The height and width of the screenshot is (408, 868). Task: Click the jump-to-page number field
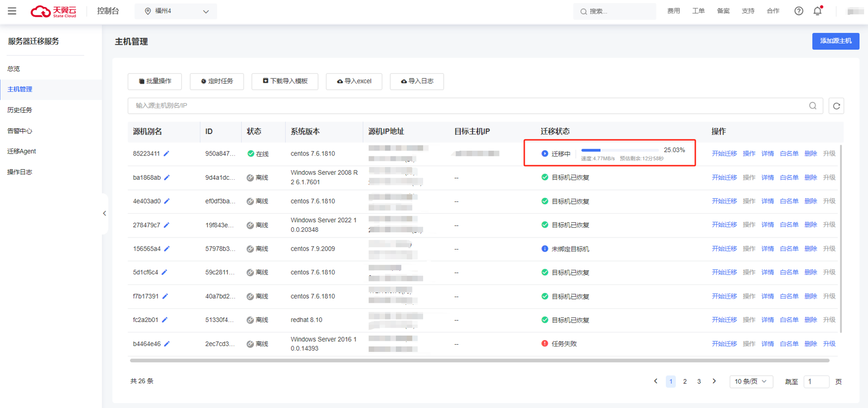(816, 382)
